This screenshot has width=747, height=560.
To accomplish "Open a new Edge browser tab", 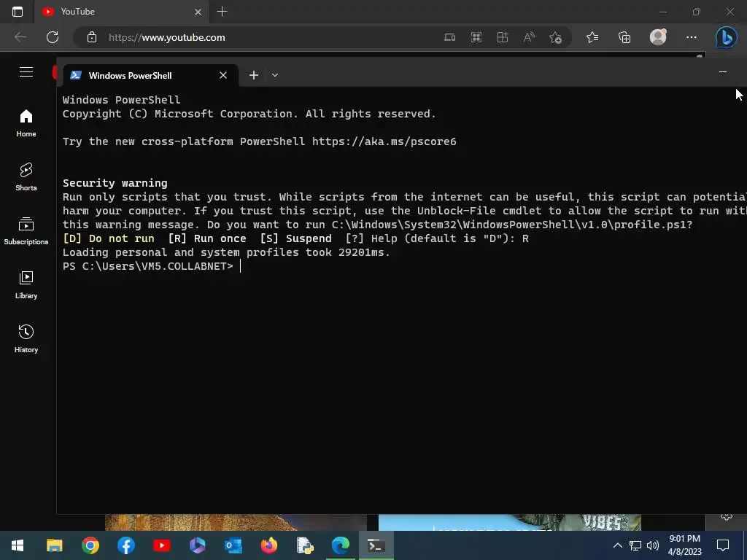I will tap(222, 12).
